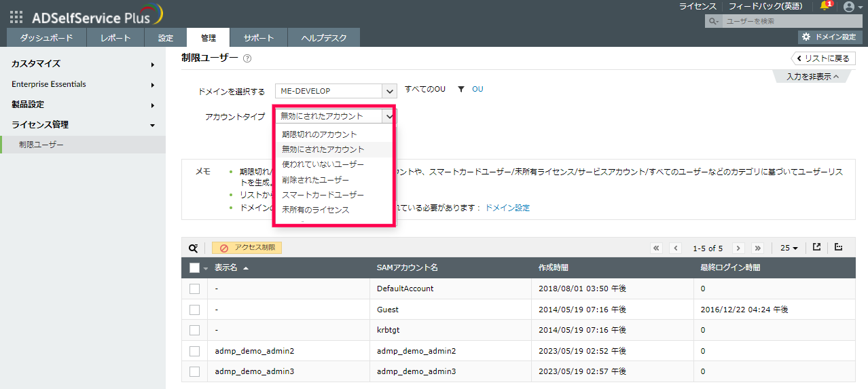This screenshot has height=389, width=868.
Task: Choose 削除されたユーザー from the dropdown list
Action: click(315, 180)
